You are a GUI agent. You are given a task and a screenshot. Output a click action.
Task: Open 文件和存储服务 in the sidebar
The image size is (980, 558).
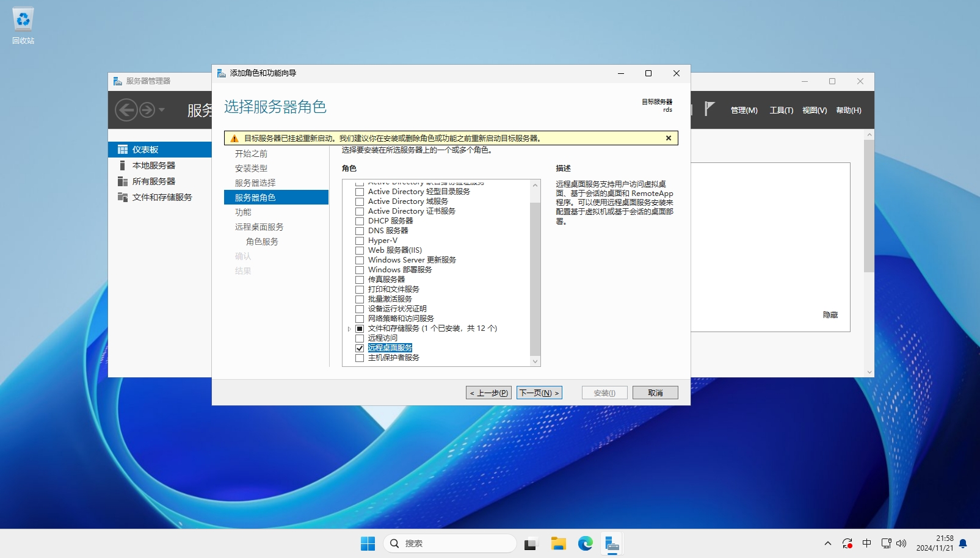162,197
